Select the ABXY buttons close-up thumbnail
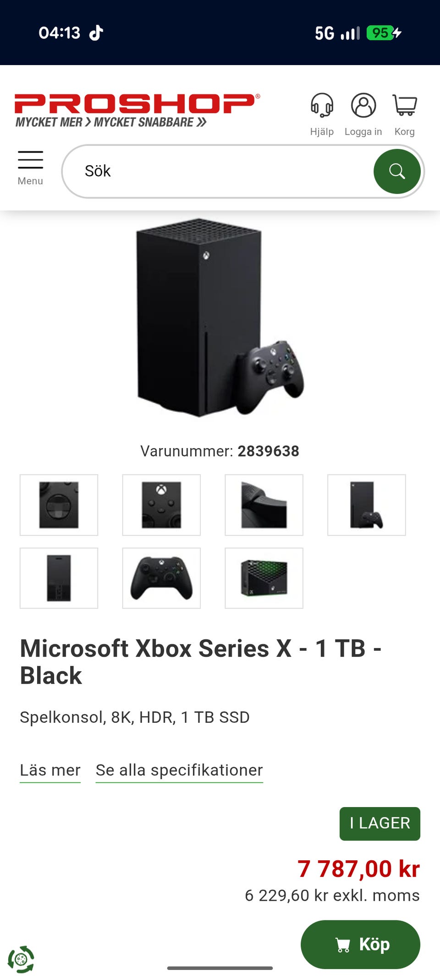Screen dimensions: 440x980 click(x=161, y=505)
